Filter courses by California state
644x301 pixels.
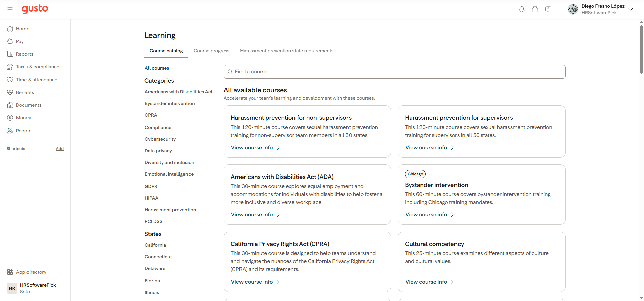[x=155, y=245]
